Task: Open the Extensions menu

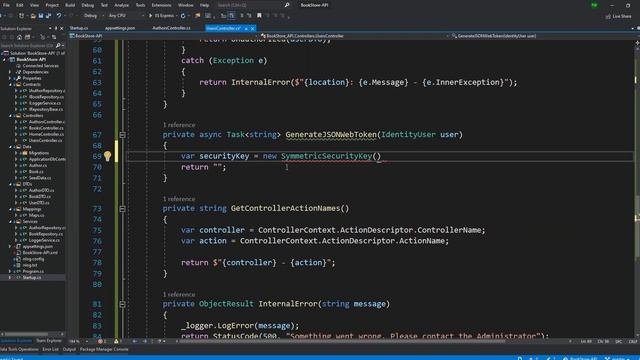Action: click(161, 5)
